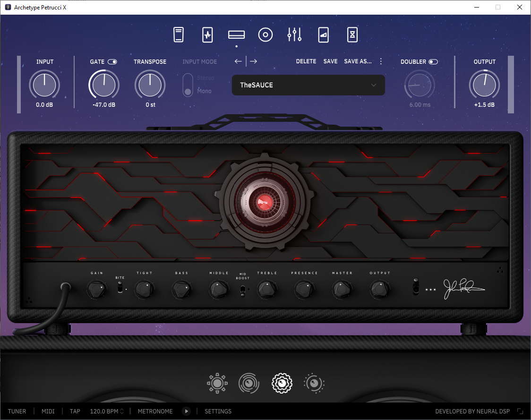The image size is (531, 420).
Task: Open the graphic EQ sliders icon
Action: pos(294,34)
